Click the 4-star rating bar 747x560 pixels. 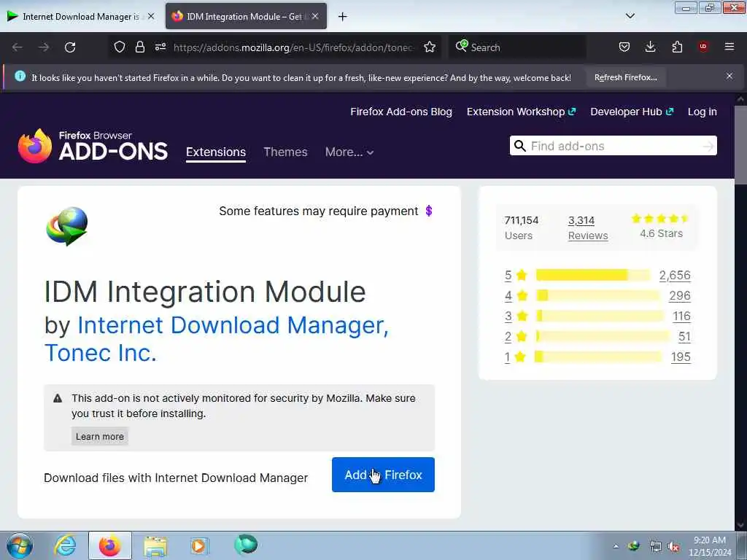597,295
